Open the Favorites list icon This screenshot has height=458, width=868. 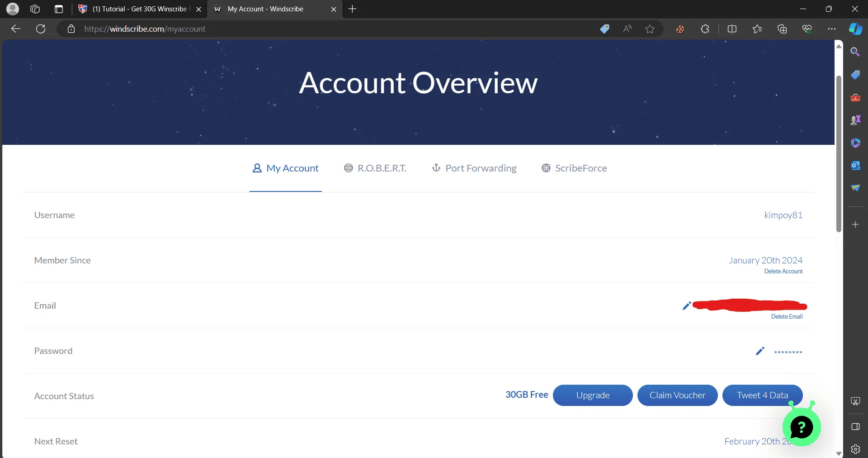click(757, 29)
